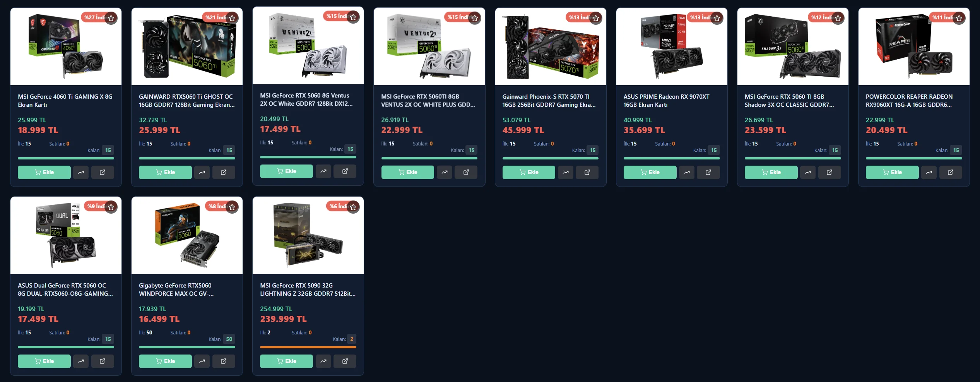Screen dimensions: 980x382
Task: Open external link for GAINWARD RTX5060 Ti GHOST
Action: tap(224, 172)
